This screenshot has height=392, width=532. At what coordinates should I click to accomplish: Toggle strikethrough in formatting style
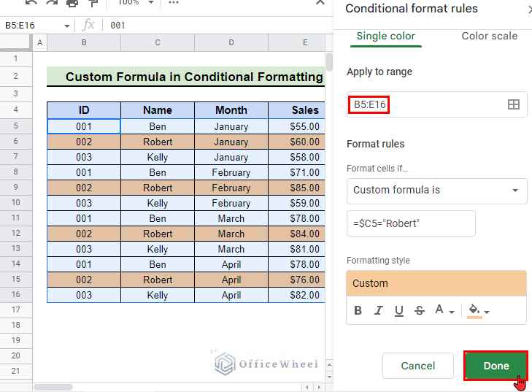point(419,310)
